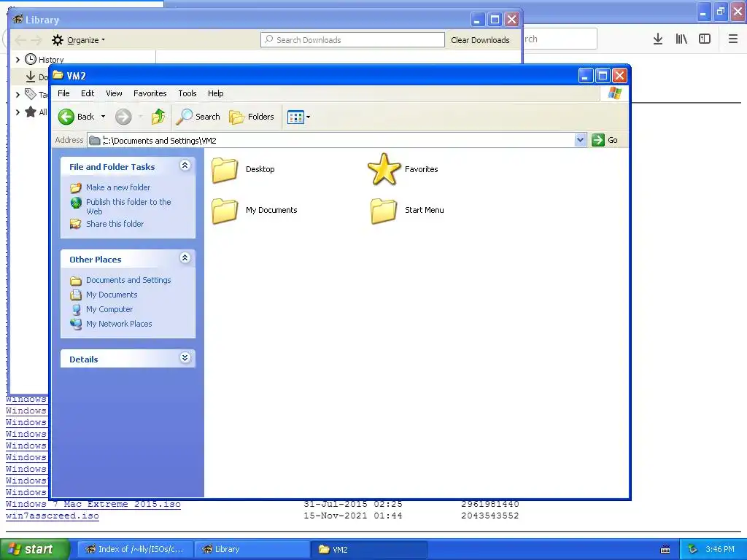Viewport: 747px width, 560px height.
Task: Click the Firefox sidebar toggle icon
Action: (x=705, y=39)
